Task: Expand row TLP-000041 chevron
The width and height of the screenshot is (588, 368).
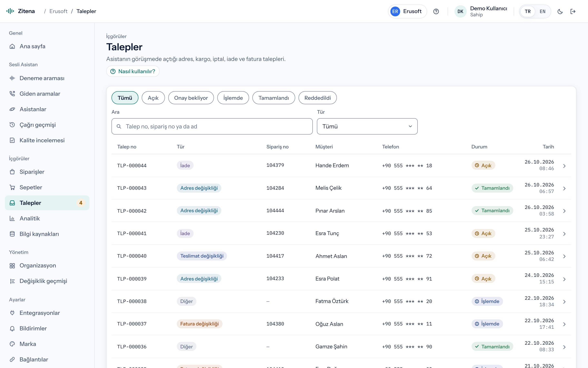Action: pos(564,234)
